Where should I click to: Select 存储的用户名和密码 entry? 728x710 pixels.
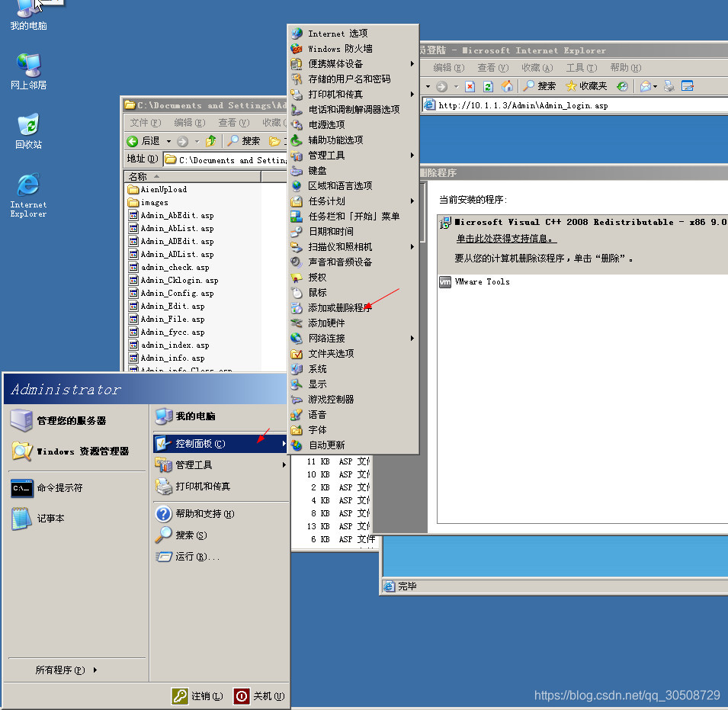[353, 79]
